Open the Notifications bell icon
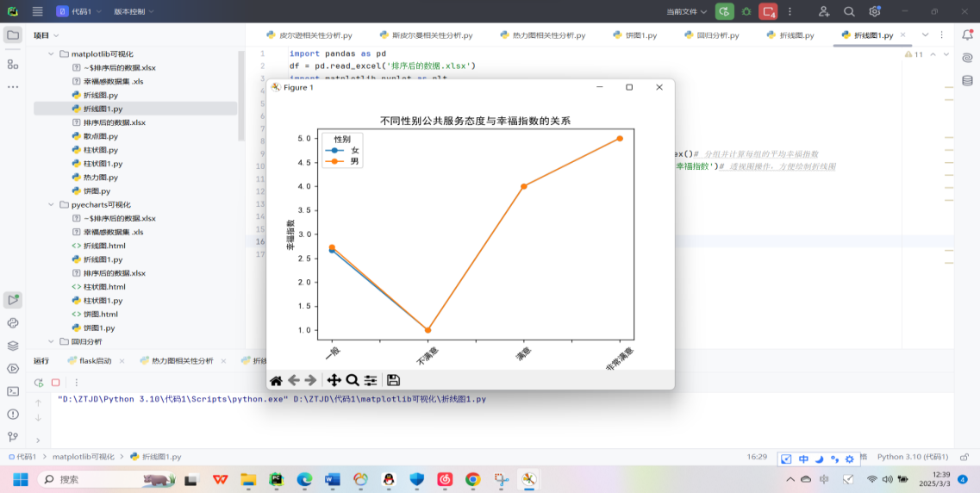Screen dimensions: 980x493 click(x=967, y=35)
